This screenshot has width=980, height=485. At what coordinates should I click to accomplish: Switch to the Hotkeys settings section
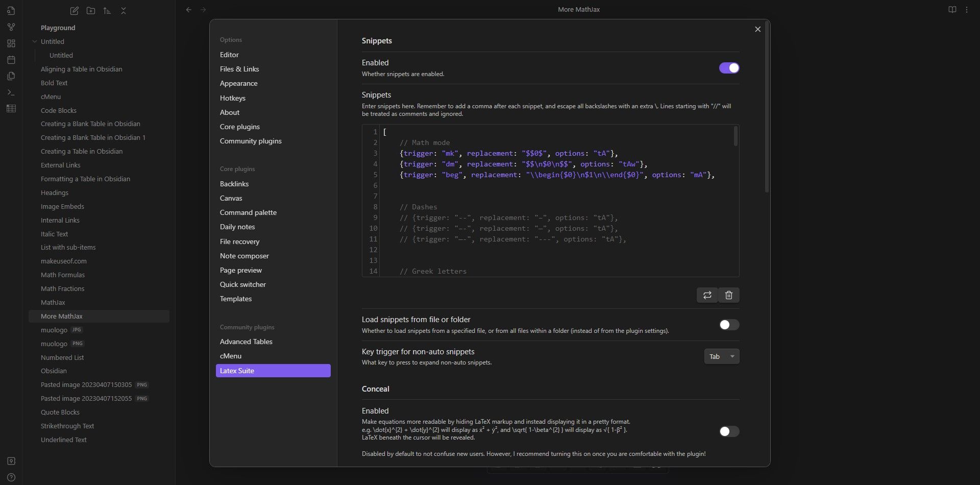(x=233, y=98)
